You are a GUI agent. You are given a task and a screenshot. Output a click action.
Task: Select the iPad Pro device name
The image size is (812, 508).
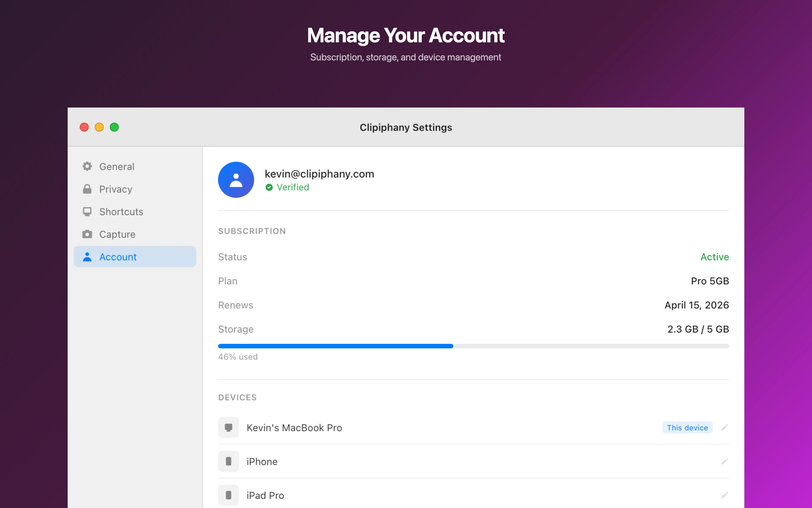coord(265,495)
